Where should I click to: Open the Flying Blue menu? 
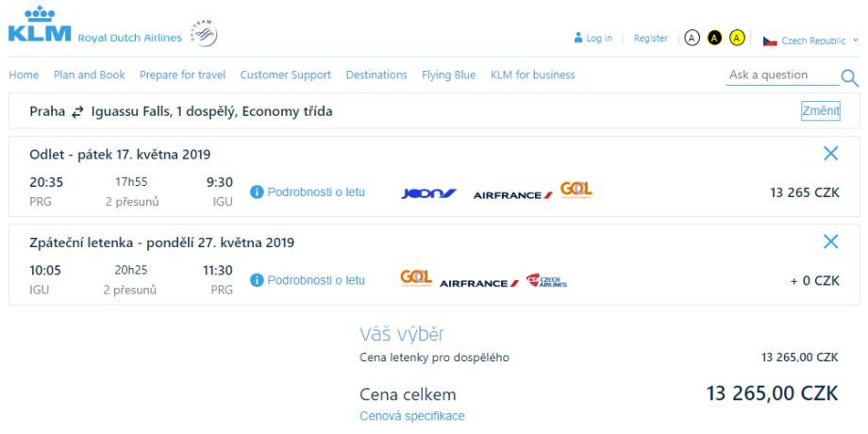(x=449, y=75)
